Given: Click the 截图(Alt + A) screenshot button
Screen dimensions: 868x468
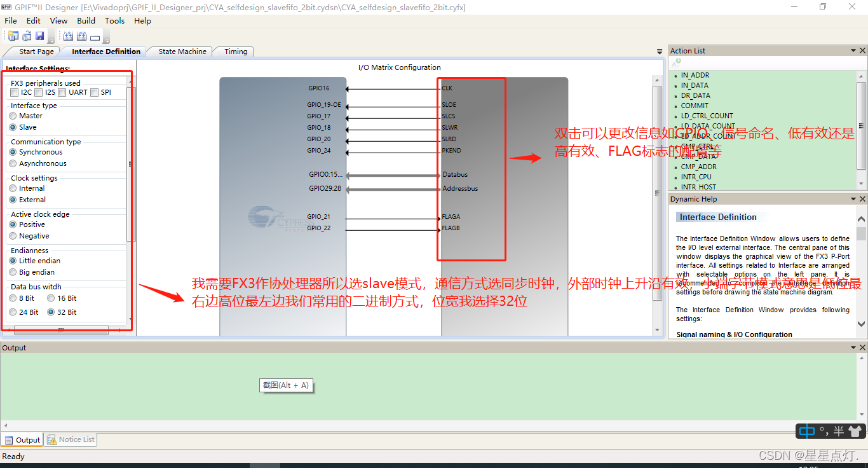Looking at the screenshot, I should pos(286,385).
